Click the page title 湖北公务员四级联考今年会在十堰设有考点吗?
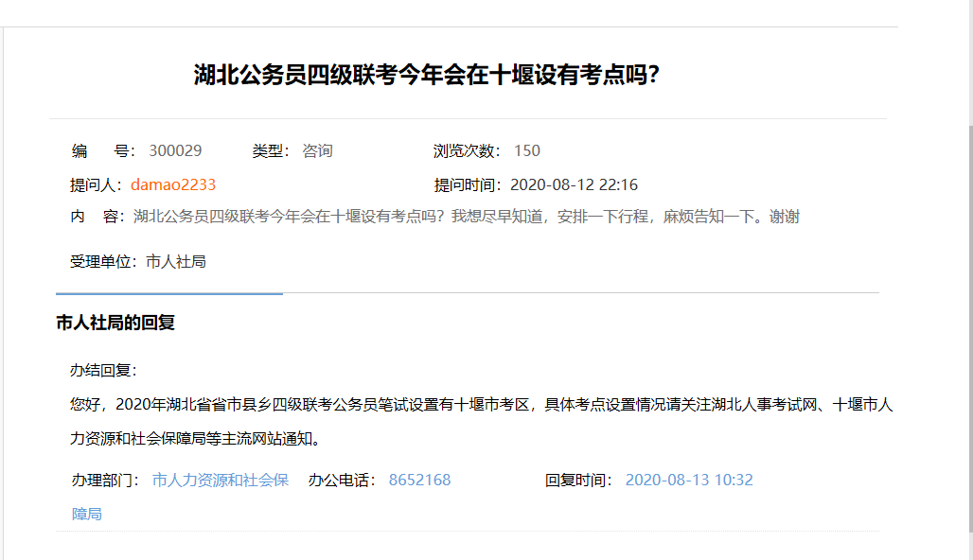 pyautogui.click(x=426, y=75)
